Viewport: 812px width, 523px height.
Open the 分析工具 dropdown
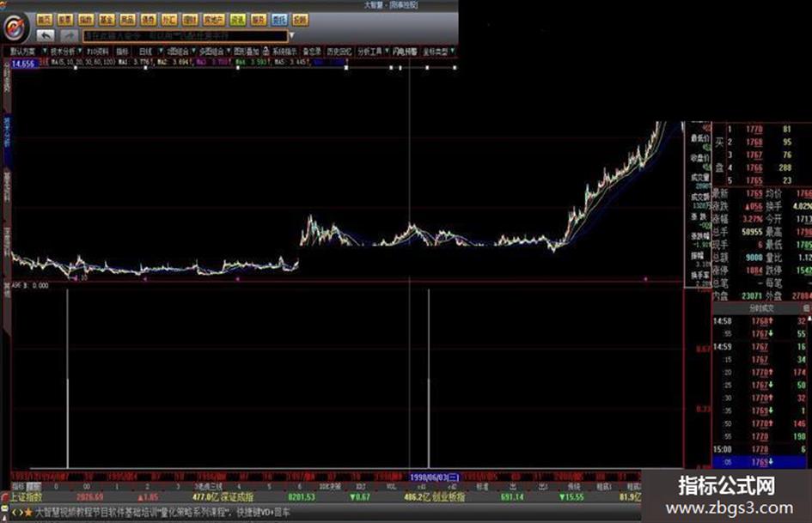pyautogui.click(x=372, y=52)
